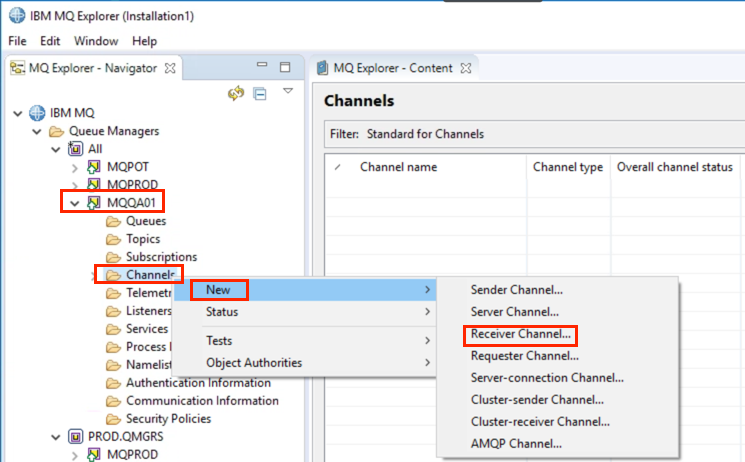Collapse the IBM MQ root node
This screenshot has height=462, width=745.
18,114
